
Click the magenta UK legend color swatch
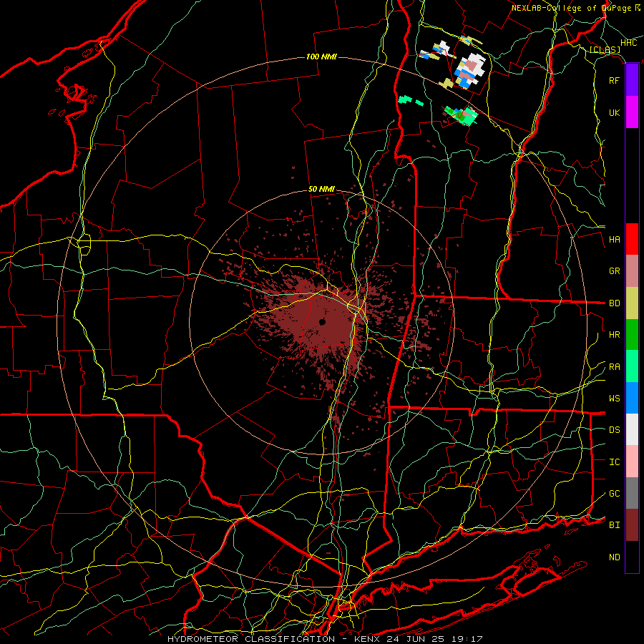click(x=632, y=112)
